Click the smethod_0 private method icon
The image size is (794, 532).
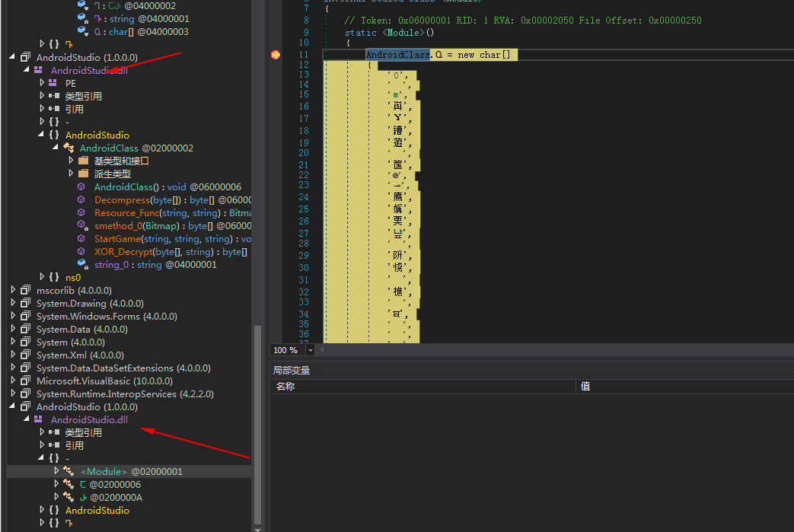[82, 225]
